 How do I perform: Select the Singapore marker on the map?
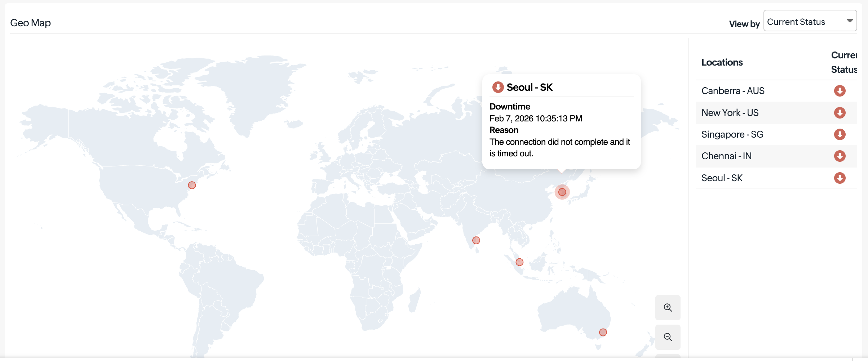(x=519, y=262)
